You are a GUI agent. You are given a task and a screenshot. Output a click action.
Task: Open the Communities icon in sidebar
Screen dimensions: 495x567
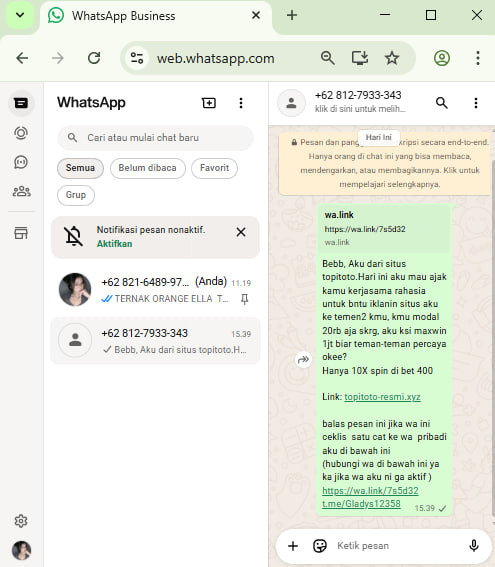tap(22, 191)
